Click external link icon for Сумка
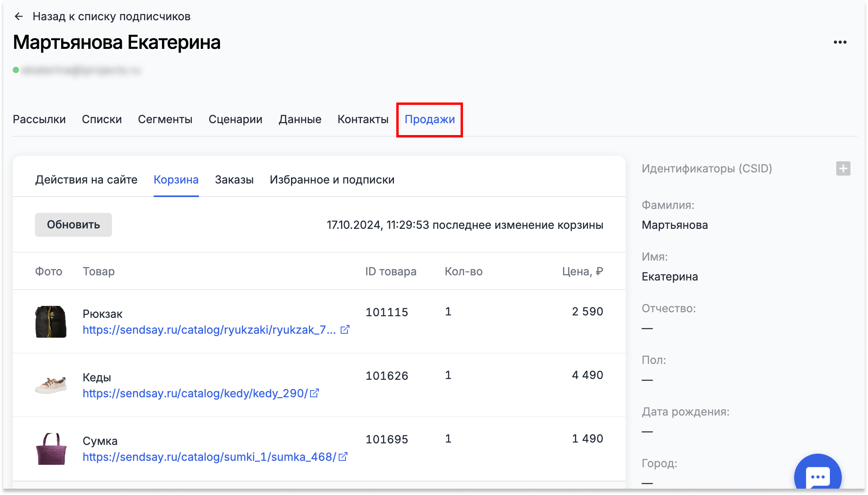Image resolution: width=868 pixels, height=495 pixels. click(x=343, y=456)
